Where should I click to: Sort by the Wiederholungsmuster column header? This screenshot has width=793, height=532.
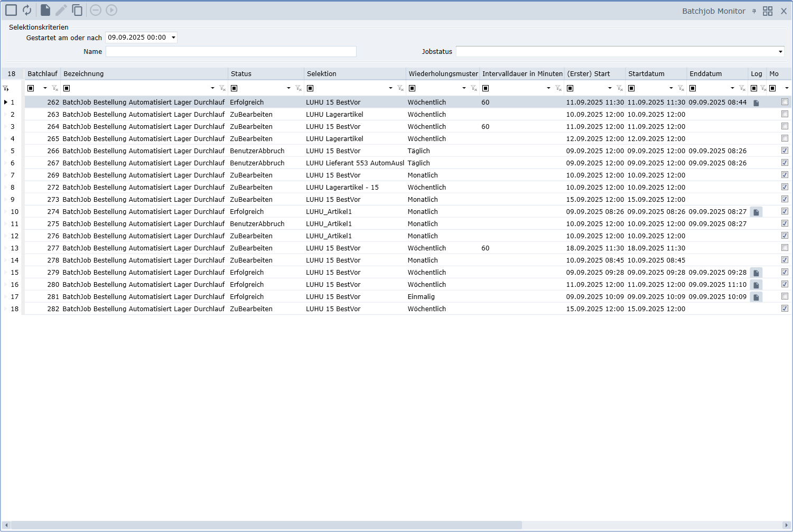point(443,74)
